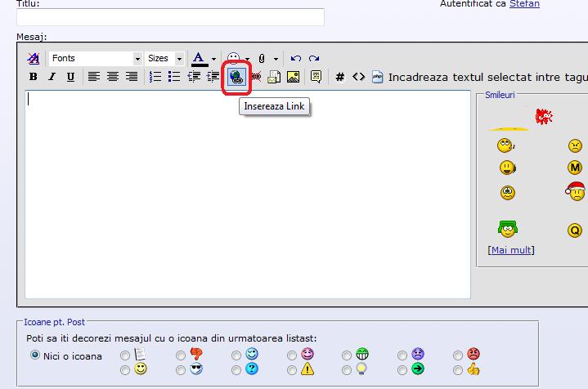Select the warning triangle post icon radio
The width and height of the screenshot is (588, 389).
[292, 369]
